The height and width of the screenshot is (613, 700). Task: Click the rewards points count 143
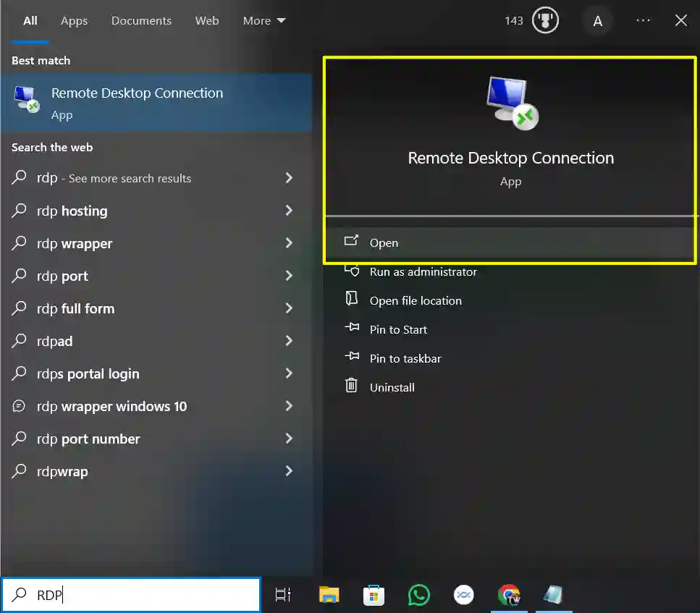(x=513, y=20)
